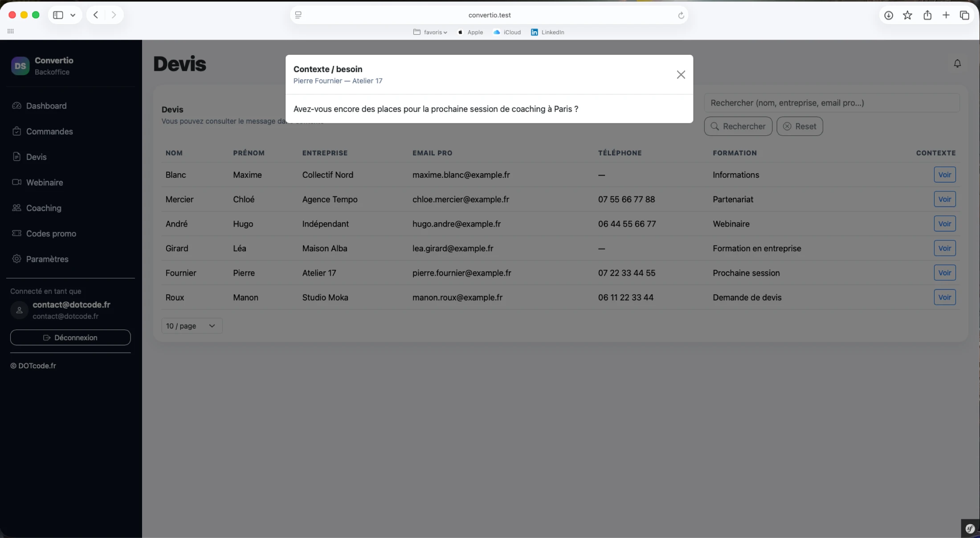The image size is (980, 538).
Task: Open the share menu
Action: point(927,15)
